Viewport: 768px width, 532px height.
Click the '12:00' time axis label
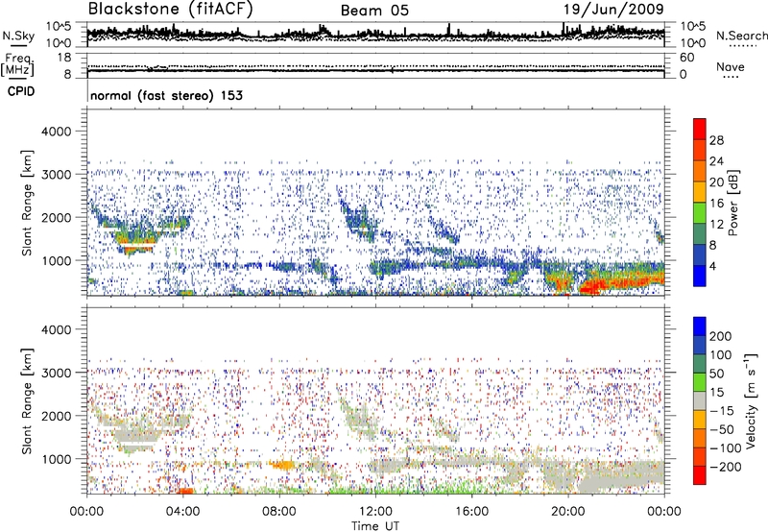[x=375, y=512]
